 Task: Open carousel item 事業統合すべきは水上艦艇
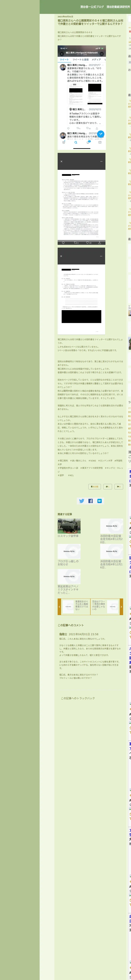point(76,606)
